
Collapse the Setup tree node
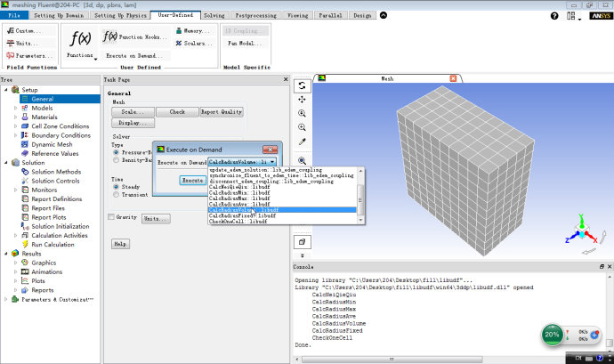click(x=6, y=90)
